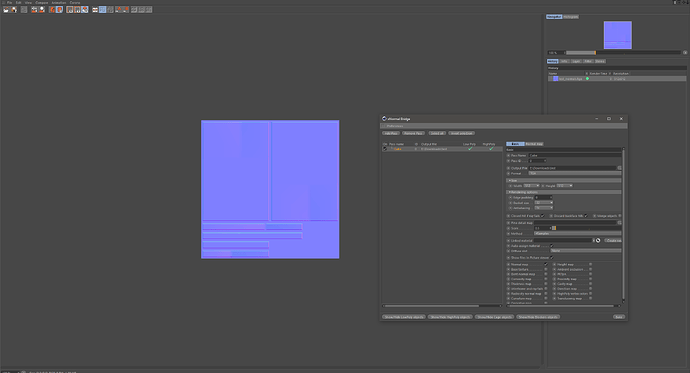The height and width of the screenshot is (373, 690).
Task: Click Show/Hide LowPoly objects button
Action: (x=404, y=317)
